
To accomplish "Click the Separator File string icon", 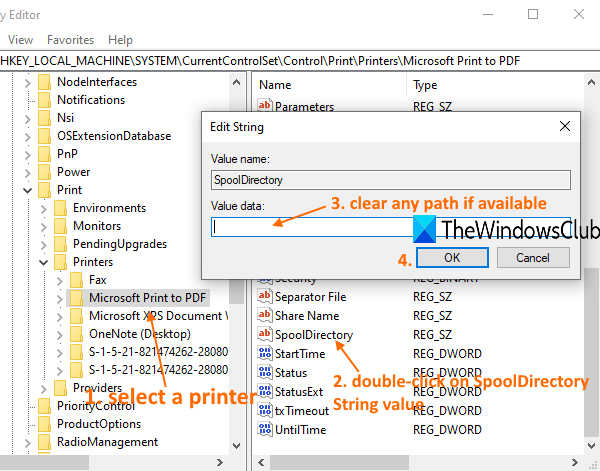I will pyautogui.click(x=265, y=296).
